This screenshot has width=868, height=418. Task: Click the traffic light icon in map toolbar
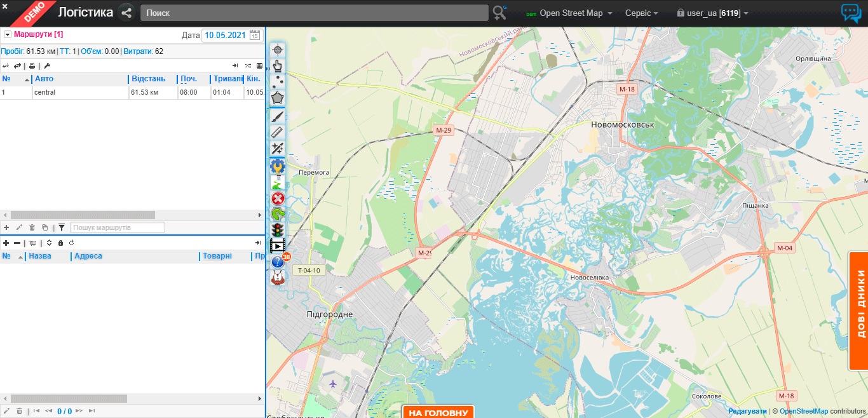tap(278, 230)
